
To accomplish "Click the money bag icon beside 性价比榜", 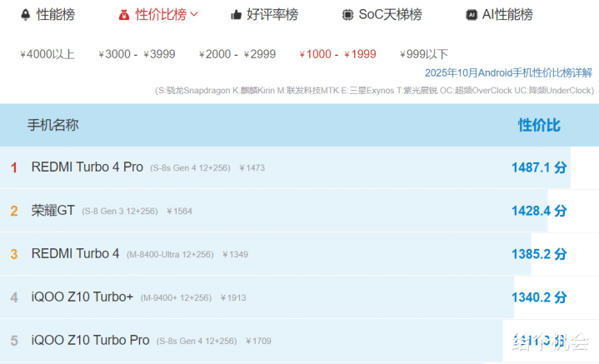I will tap(124, 15).
